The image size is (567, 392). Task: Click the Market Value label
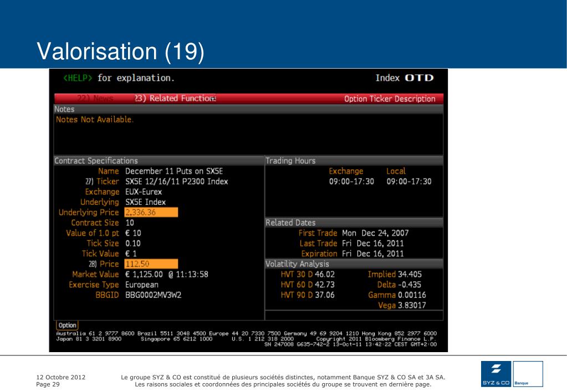point(95,274)
